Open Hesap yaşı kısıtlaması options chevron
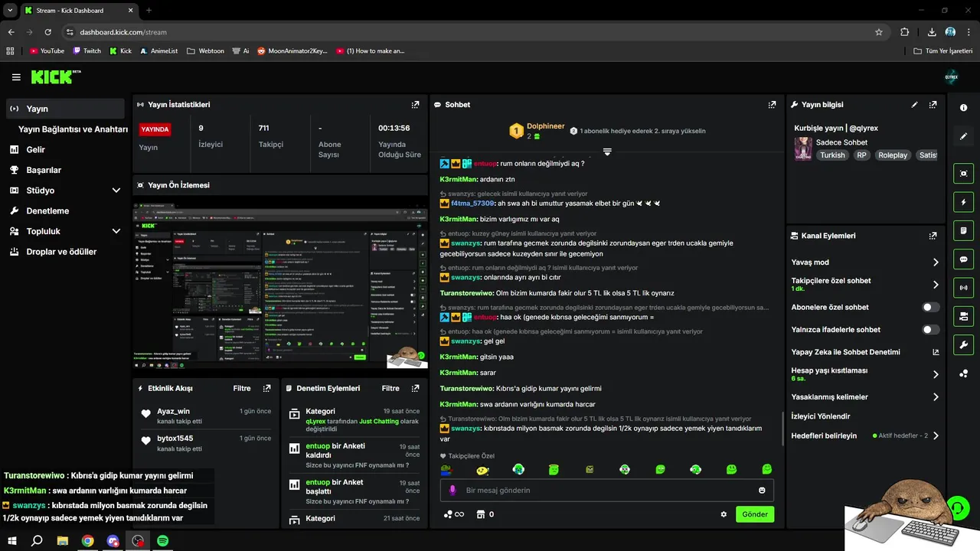980x551 pixels. [x=936, y=374]
